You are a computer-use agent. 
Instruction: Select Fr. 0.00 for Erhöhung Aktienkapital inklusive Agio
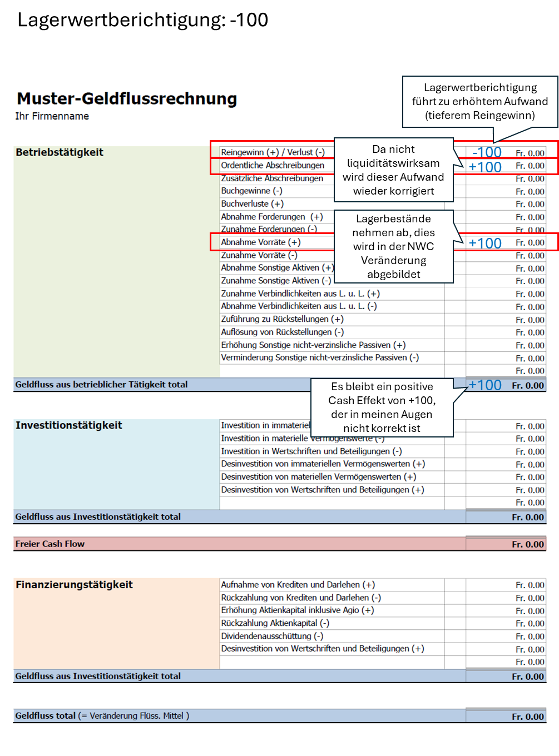tap(530, 611)
